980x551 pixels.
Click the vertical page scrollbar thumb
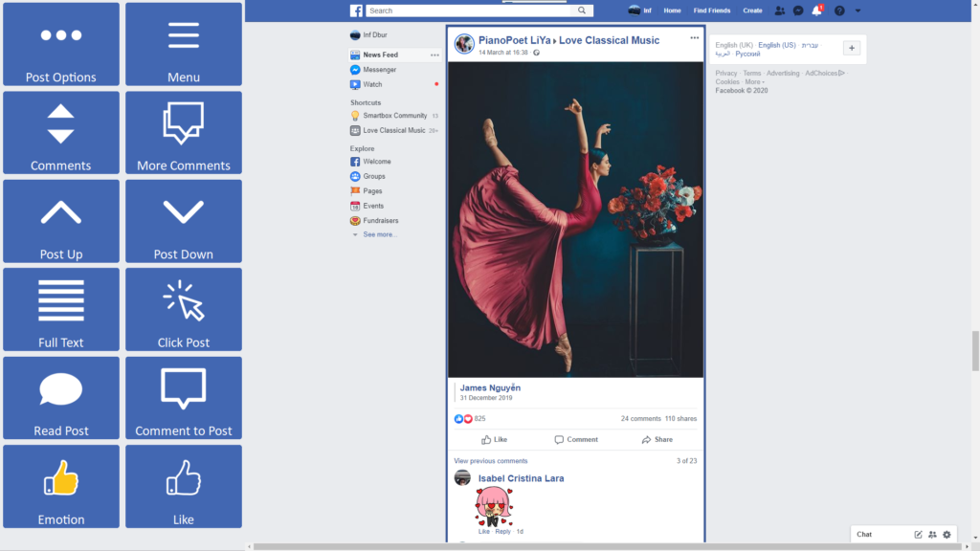point(975,350)
